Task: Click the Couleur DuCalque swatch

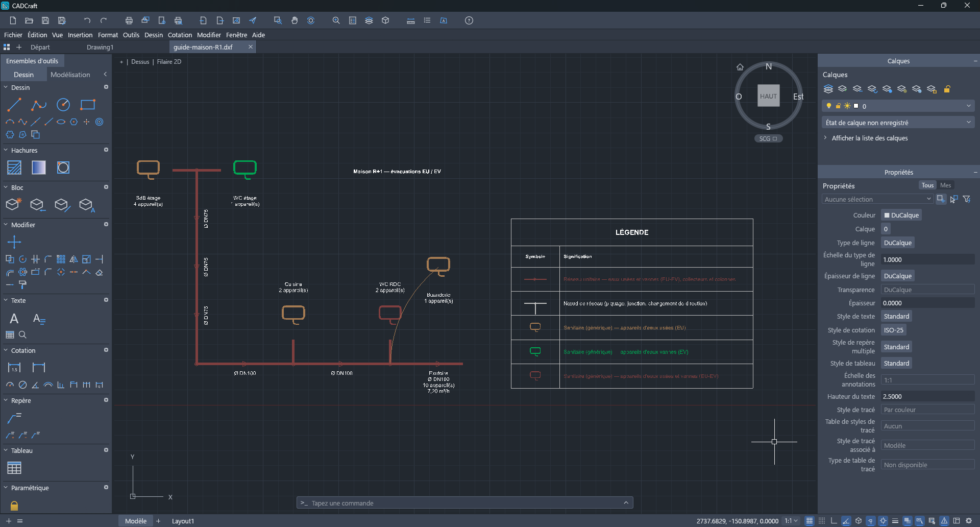Action: point(901,215)
